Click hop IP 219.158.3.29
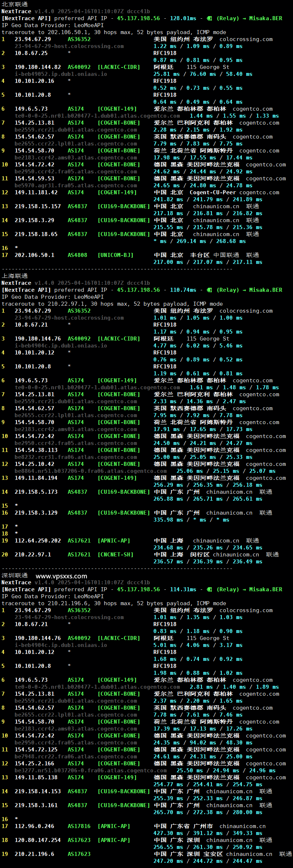293x868 pixels. coord(35,220)
